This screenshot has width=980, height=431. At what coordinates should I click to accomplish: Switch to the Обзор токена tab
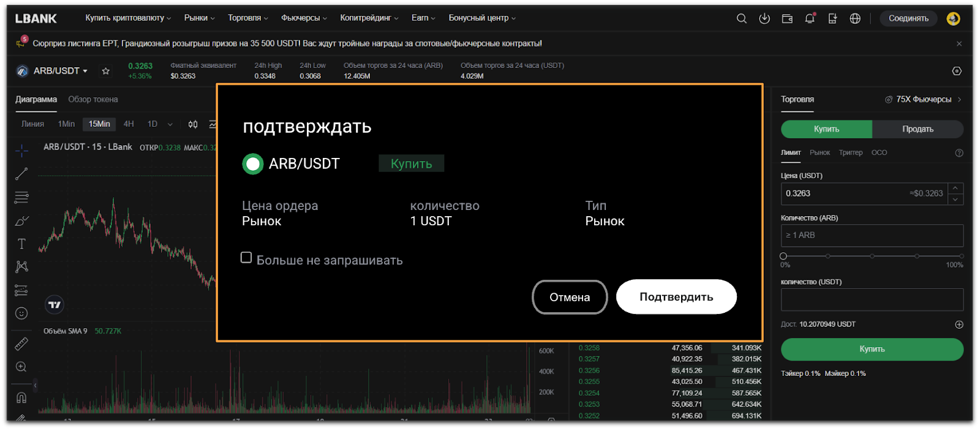click(x=93, y=99)
